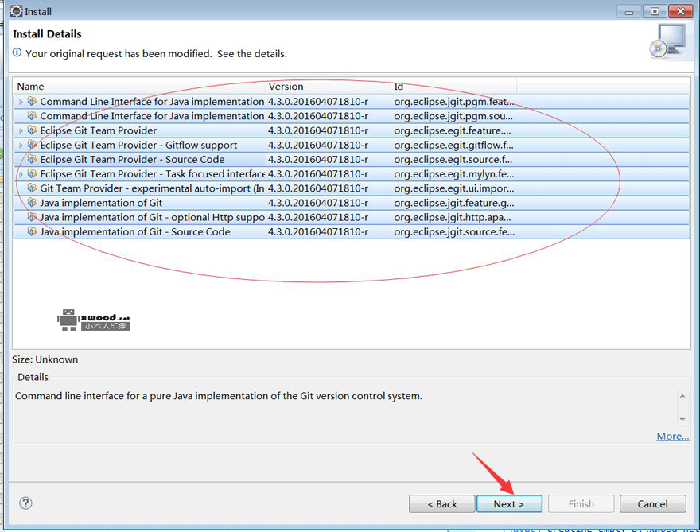Open the help question mark icon
700x532 pixels.
click(25, 503)
